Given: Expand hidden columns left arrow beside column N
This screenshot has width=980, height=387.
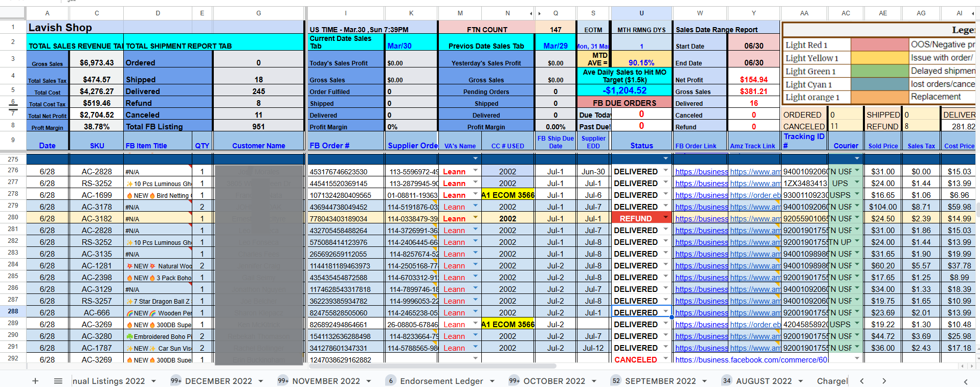Looking at the screenshot, I should click(x=531, y=13).
